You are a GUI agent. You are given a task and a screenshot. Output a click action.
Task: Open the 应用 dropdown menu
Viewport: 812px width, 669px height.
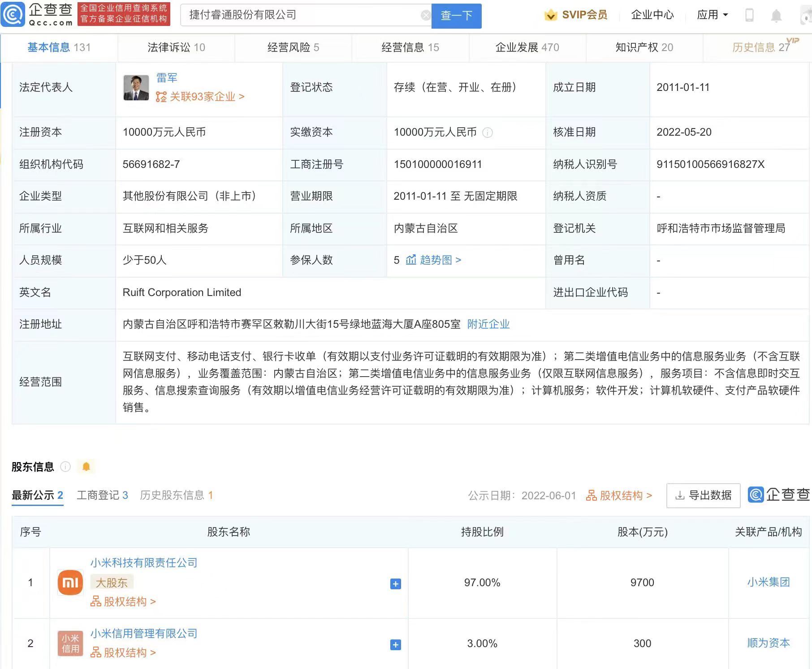coord(713,15)
